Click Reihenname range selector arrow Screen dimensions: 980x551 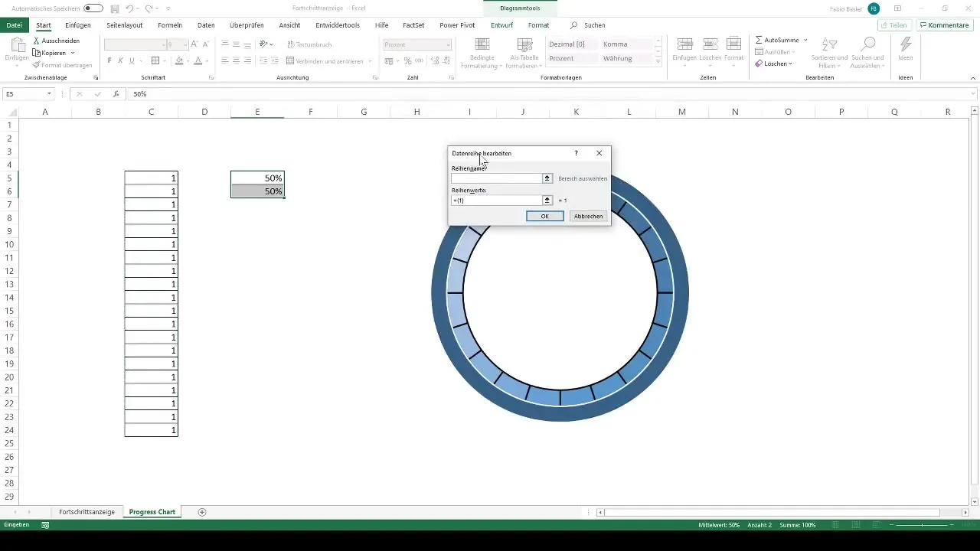pyautogui.click(x=547, y=178)
